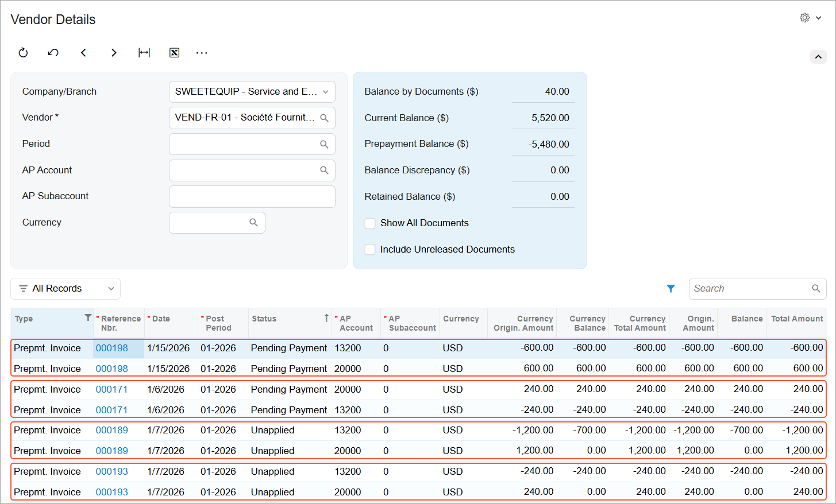
Task: Click the Undo (cancel) toolbar icon
Action: (x=53, y=53)
